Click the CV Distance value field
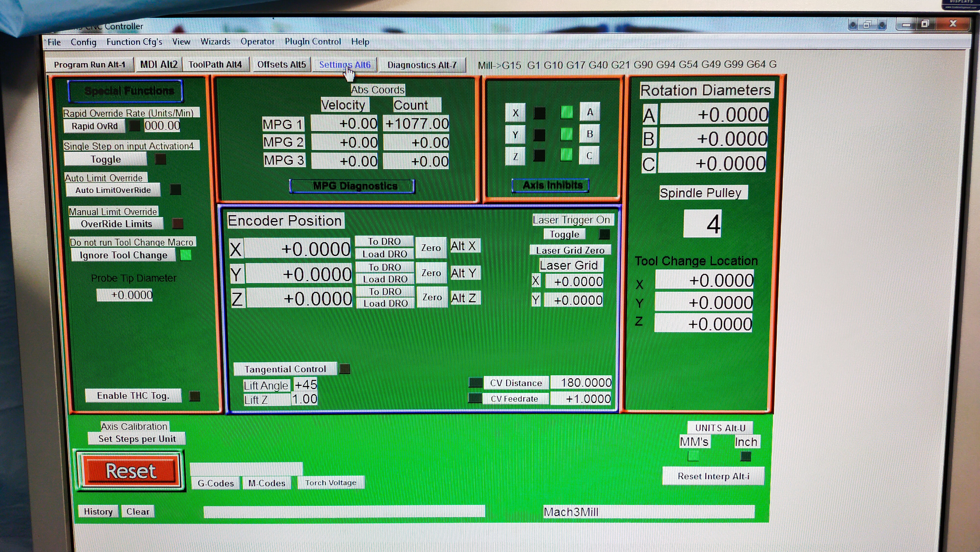Screen dimensions: 980x552 [581, 382]
